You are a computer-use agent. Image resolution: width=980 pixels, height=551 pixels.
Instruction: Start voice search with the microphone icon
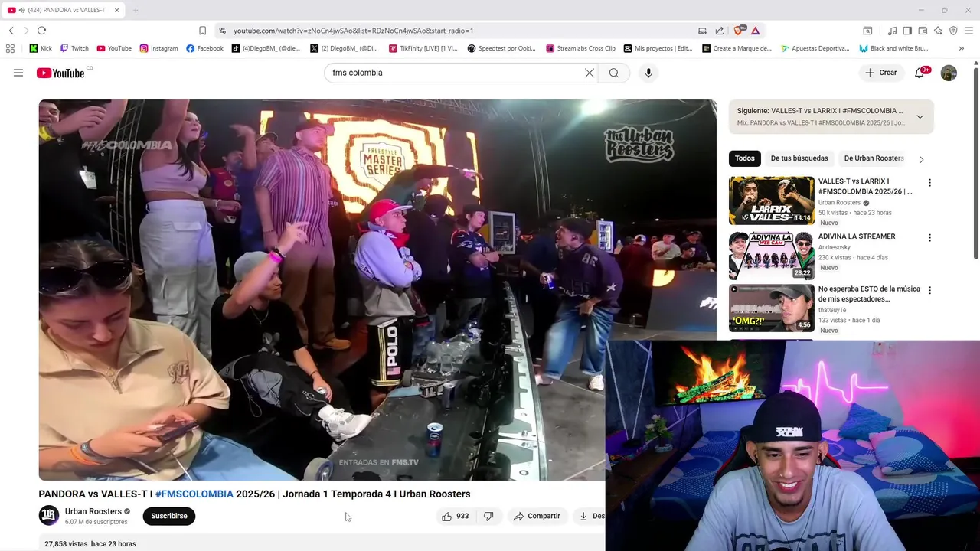[x=648, y=73]
